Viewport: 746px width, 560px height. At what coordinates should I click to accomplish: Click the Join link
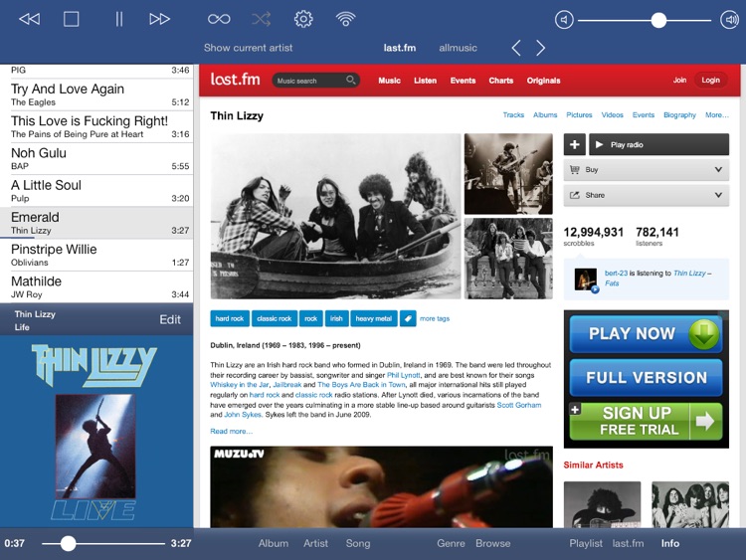[679, 80]
